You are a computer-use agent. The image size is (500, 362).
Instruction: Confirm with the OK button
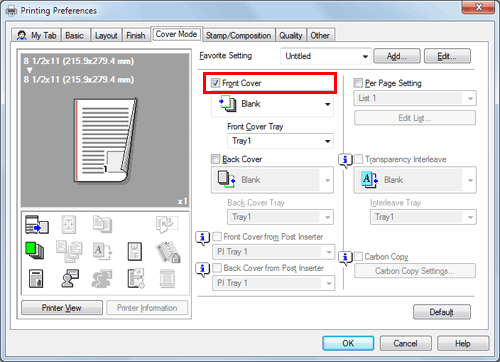click(348, 343)
